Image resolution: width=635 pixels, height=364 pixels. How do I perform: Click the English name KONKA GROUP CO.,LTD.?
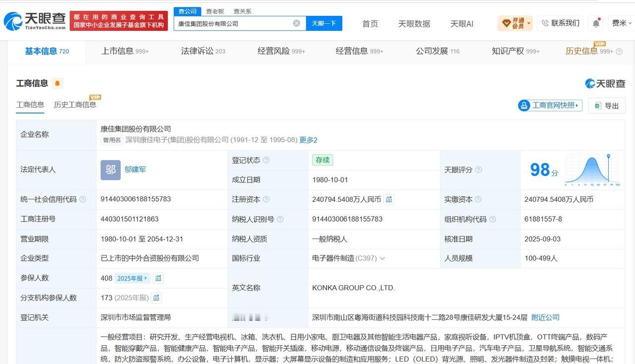353,288
